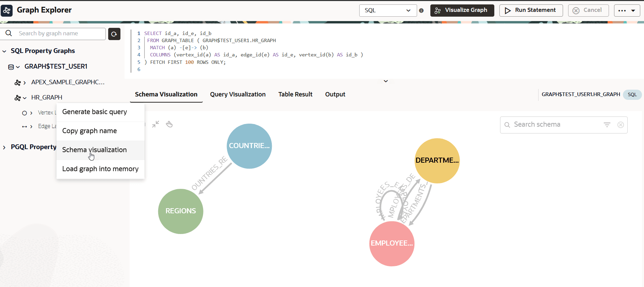Image resolution: width=644 pixels, height=287 pixels.
Task: Click the Graph Explorer logo icon
Action: point(7,11)
